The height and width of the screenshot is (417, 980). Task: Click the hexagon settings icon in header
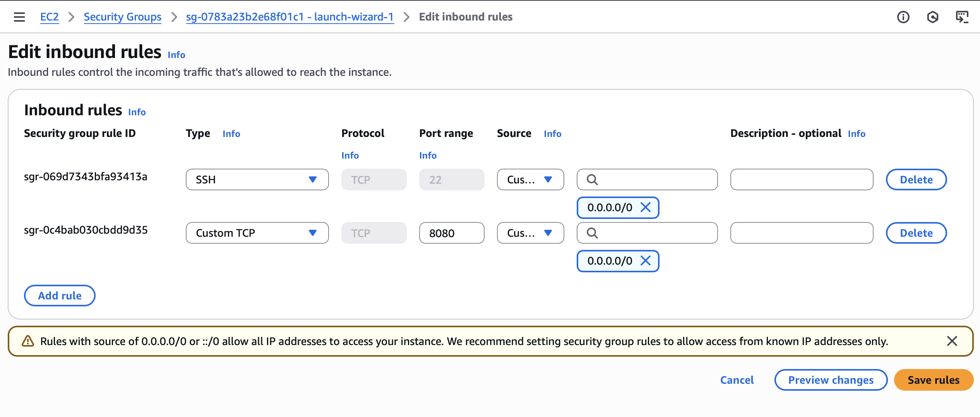932,17
